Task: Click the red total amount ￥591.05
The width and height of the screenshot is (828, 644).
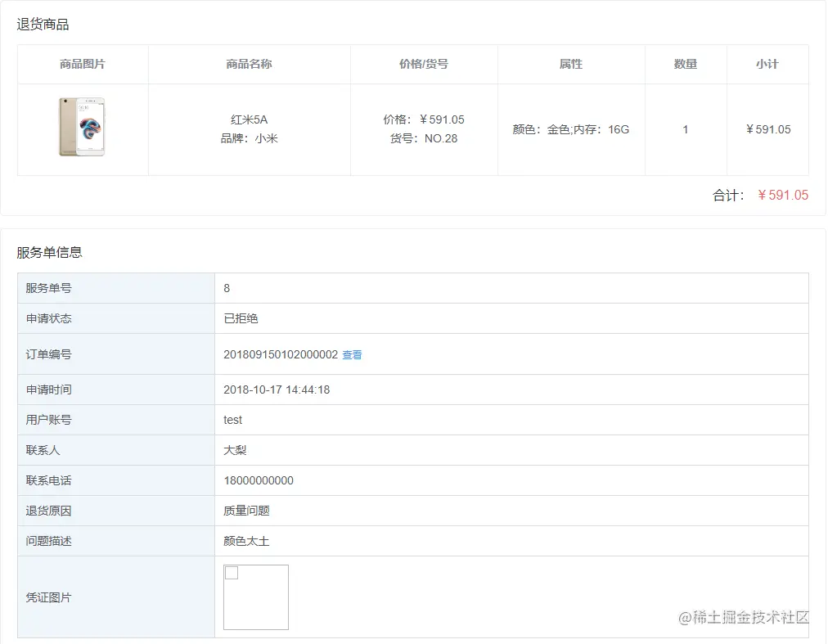Action: click(x=782, y=195)
